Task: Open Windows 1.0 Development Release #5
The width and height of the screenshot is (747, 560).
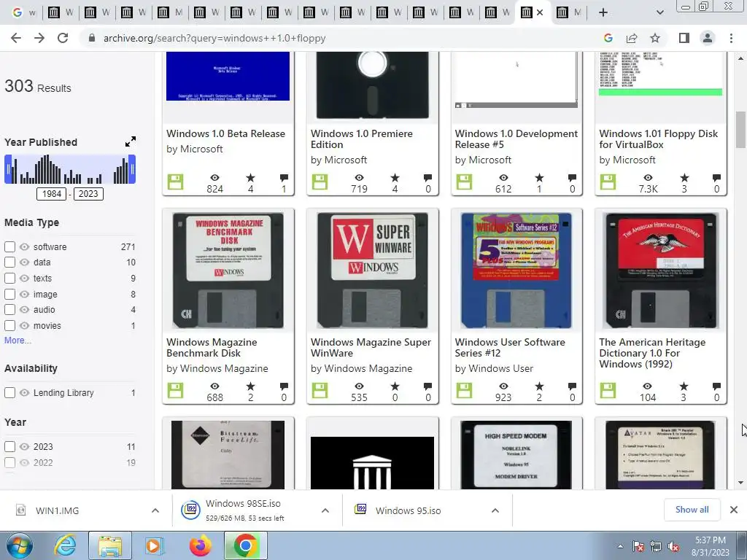Action: click(x=516, y=139)
